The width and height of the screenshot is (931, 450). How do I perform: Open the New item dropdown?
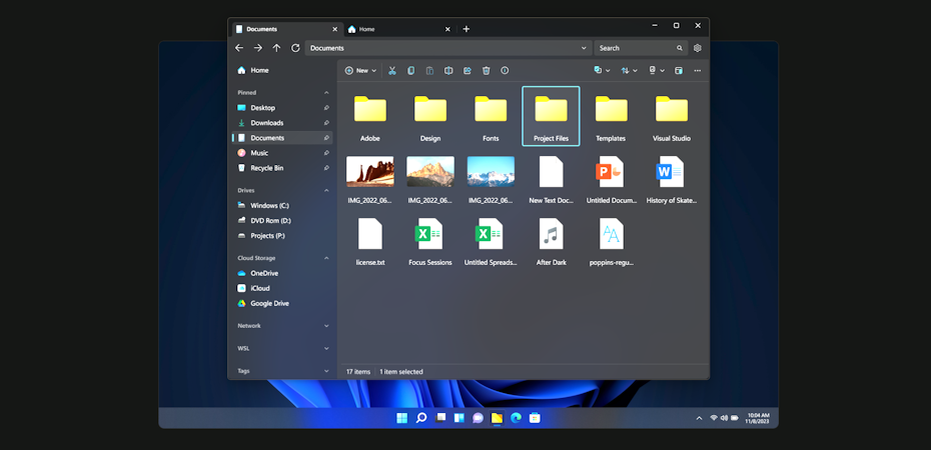(360, 71)
